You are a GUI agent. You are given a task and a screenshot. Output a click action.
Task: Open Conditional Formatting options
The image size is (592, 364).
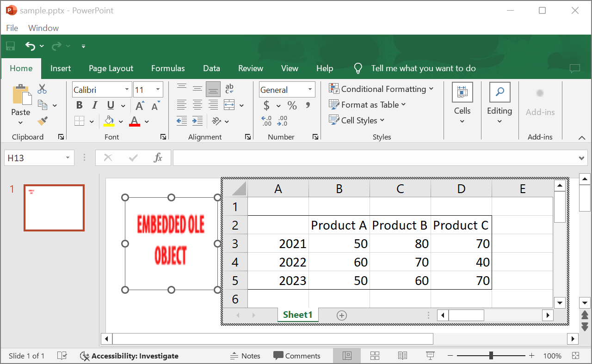(381, 89)
